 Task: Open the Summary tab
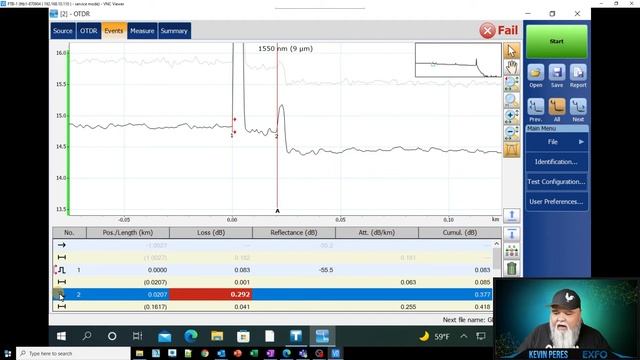(x=174, y=31)
